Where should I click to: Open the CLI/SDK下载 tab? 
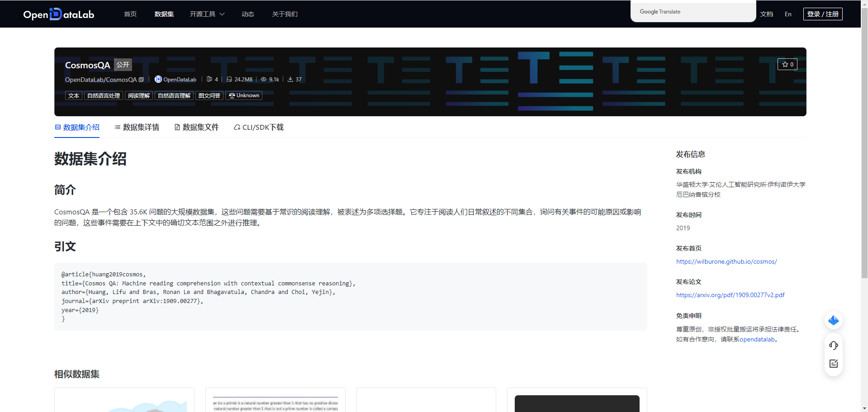(259, 128)
